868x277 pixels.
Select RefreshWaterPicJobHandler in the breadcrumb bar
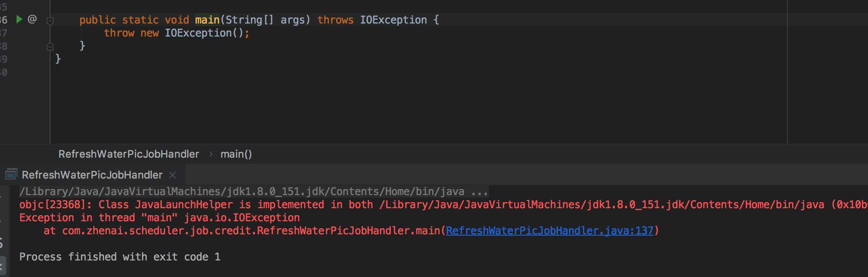[129, 154]
